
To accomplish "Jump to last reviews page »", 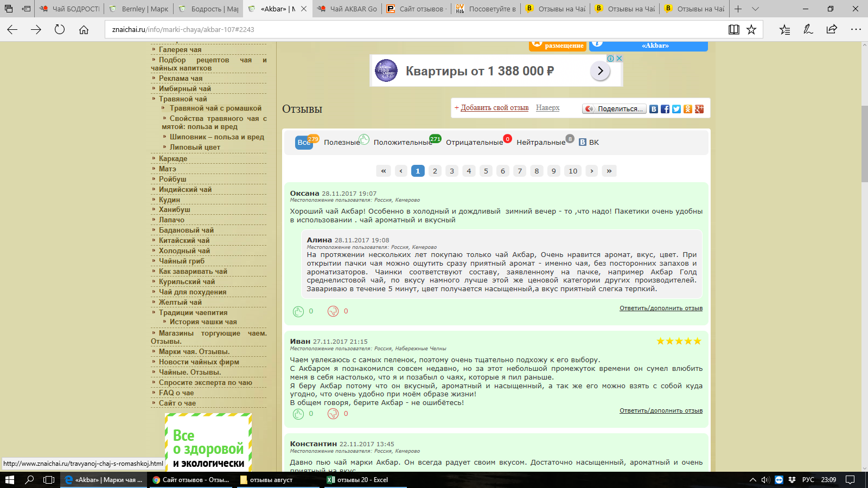I will coord(609,171).
